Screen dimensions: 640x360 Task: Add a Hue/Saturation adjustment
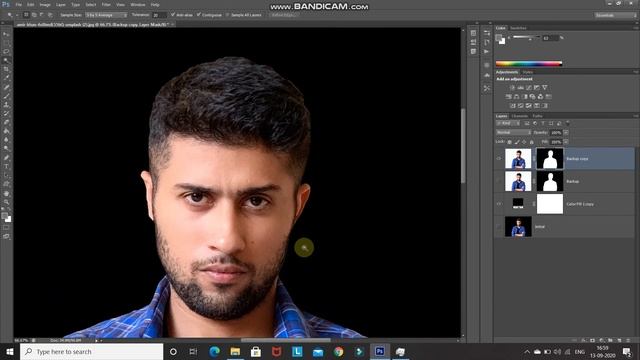509,97
